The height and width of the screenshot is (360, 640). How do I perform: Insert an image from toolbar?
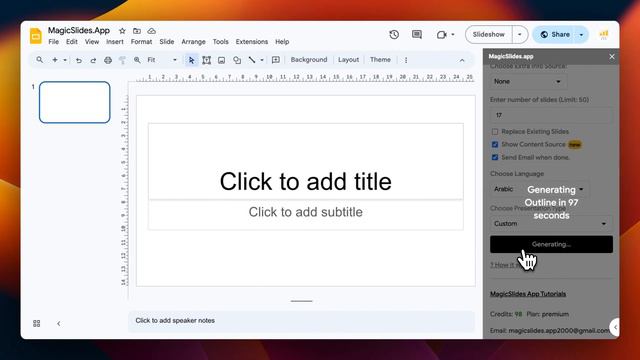tap(221, 60)
